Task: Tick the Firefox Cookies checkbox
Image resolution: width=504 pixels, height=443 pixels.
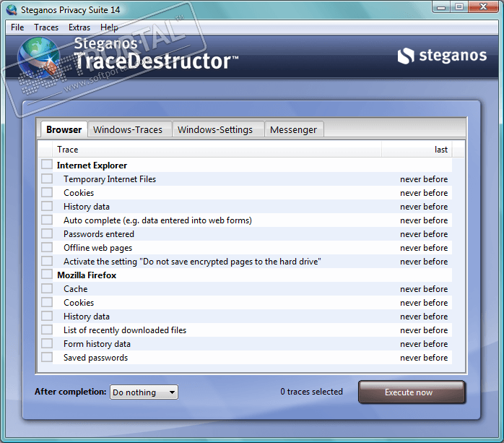Action: coord(47,302)
